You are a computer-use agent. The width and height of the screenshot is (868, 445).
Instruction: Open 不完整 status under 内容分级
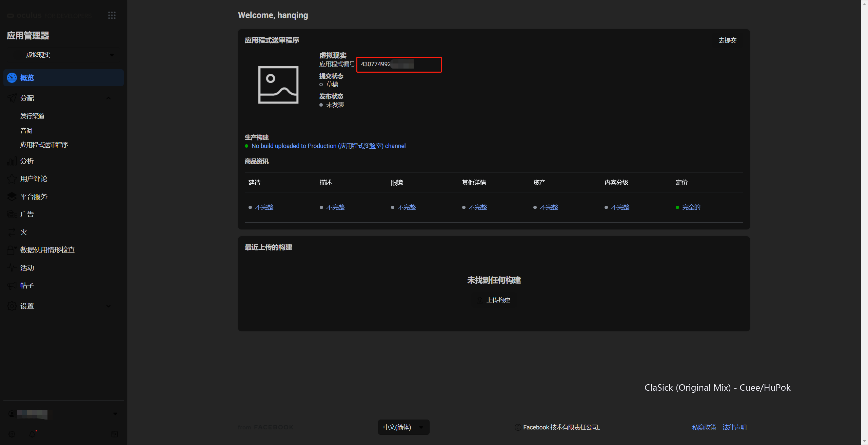[x=620, y=207]
